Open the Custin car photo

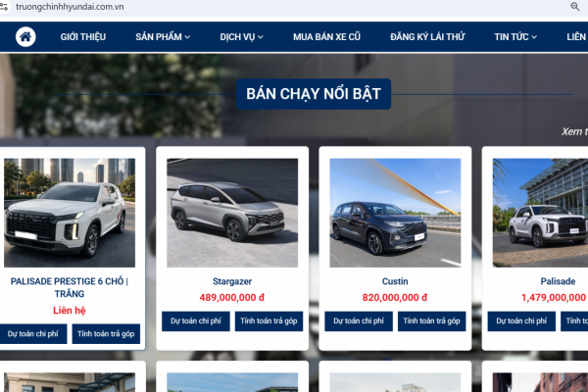tap(395, 213)
